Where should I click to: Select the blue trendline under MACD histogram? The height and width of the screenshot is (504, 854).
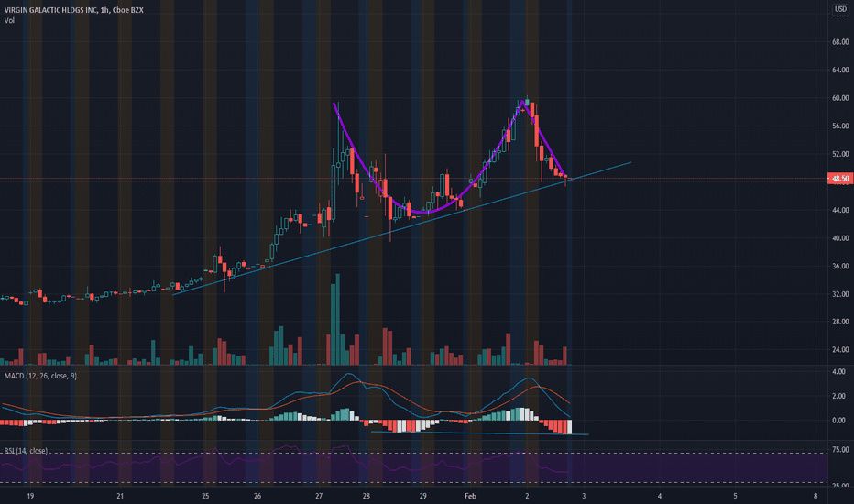tap(479, 433)
